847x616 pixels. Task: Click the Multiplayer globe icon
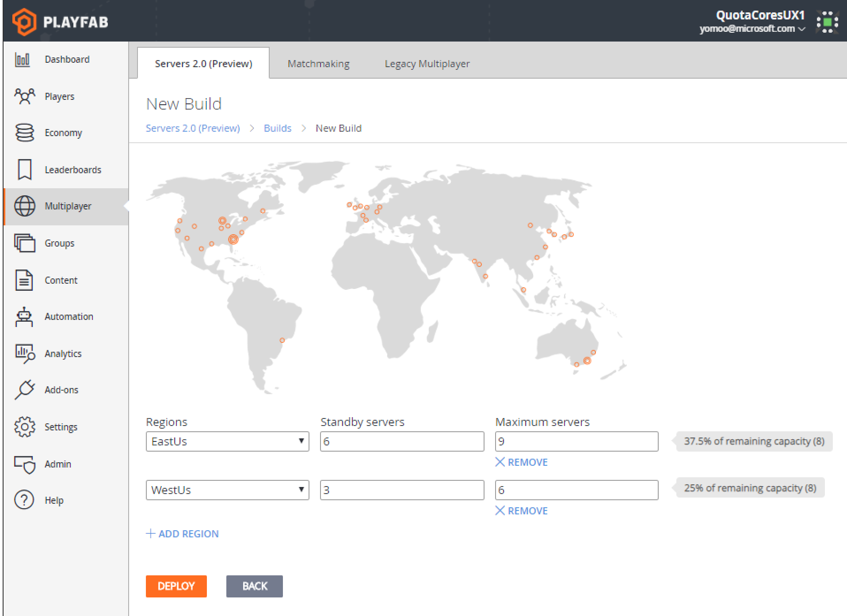[x=25, y=206]
